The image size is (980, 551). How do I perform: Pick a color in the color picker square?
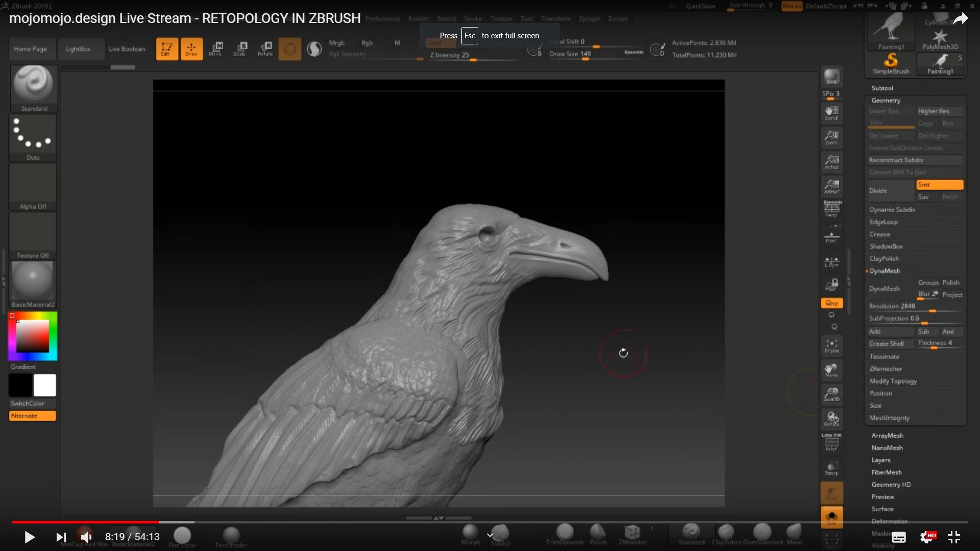pyautogui.click(x=33, y=336)
